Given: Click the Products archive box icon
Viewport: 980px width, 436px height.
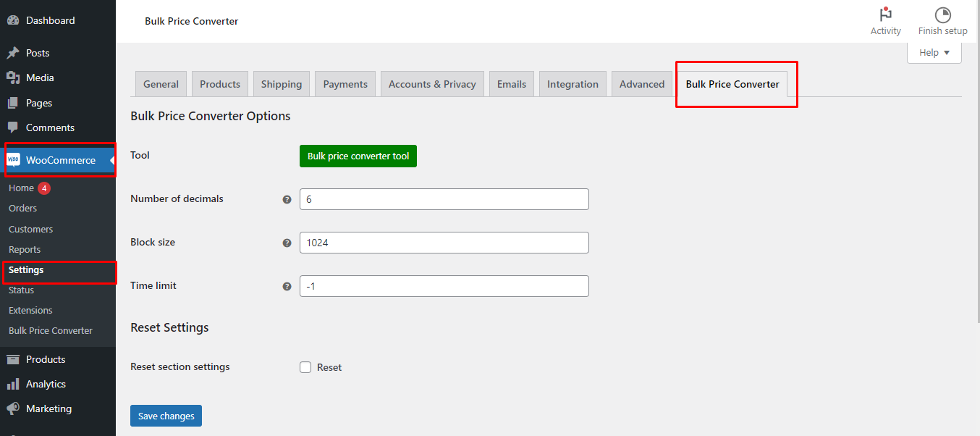Looking at the screenshot, I should [x=13, y=359].
